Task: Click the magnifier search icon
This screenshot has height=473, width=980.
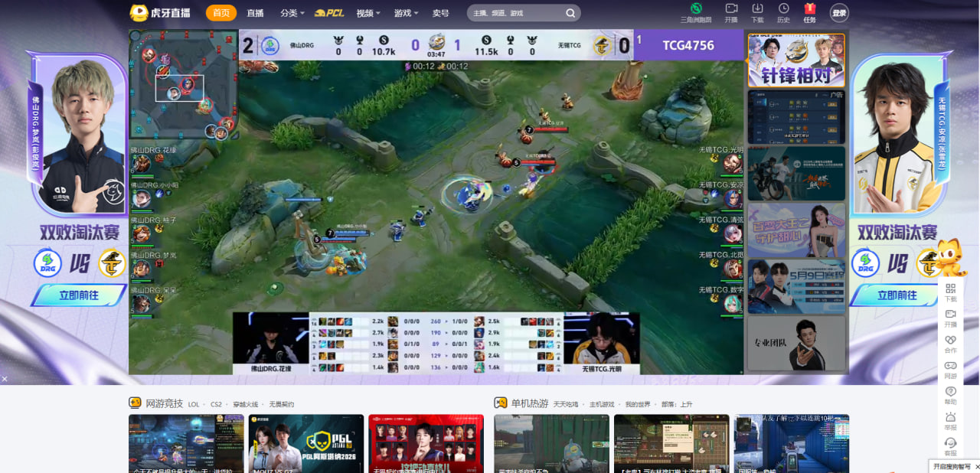Action: coord(570,13)
